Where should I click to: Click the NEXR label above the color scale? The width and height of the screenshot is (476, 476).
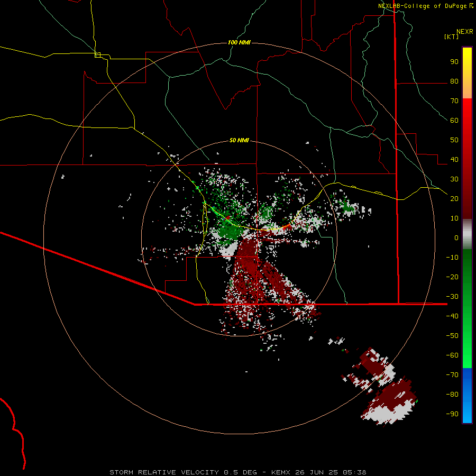(x=465, y=32)
